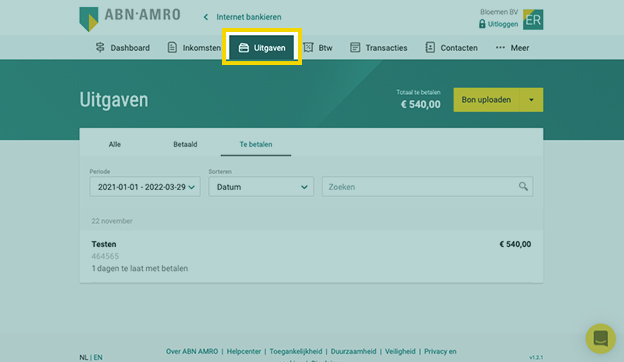Click the three-dot Meer icon
The image size is (624, 362).
coord(500,47)
